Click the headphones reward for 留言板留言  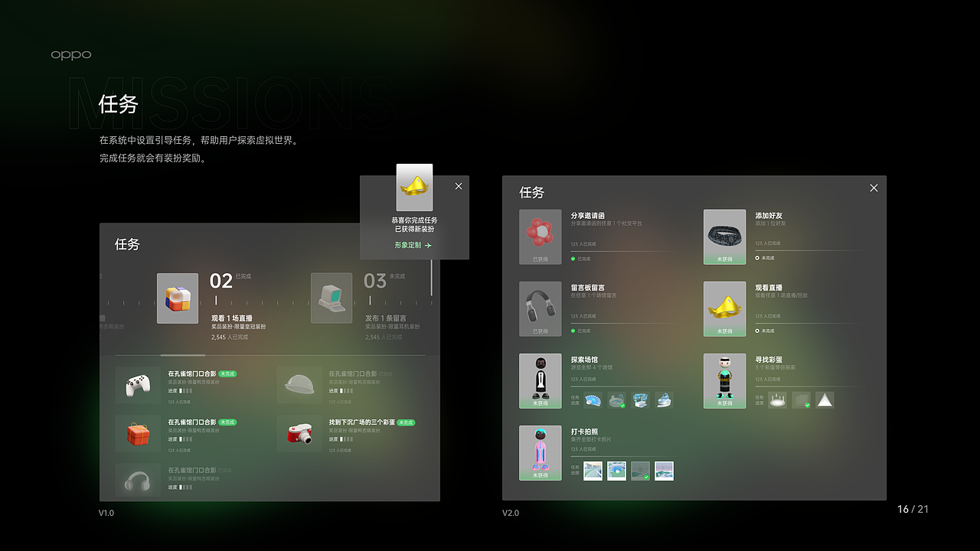click(x=540, y=308)
